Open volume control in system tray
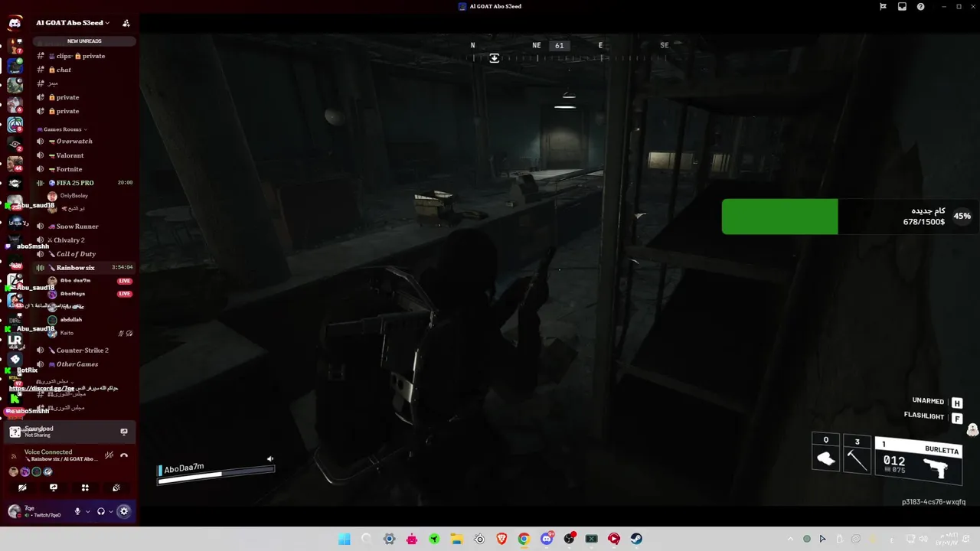The image size is (980, 551). pyautogui.click(x=923, y=539)
